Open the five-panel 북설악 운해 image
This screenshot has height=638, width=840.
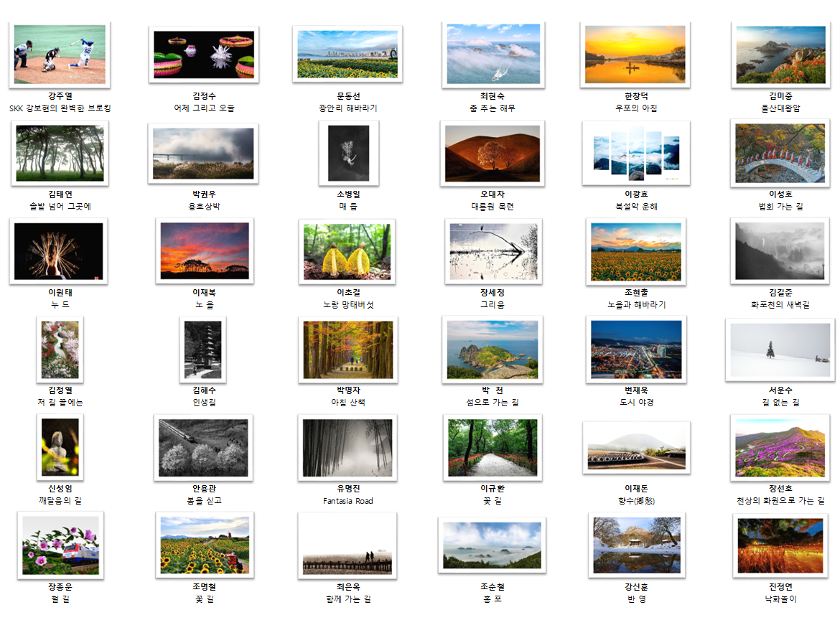click(635, 153)
